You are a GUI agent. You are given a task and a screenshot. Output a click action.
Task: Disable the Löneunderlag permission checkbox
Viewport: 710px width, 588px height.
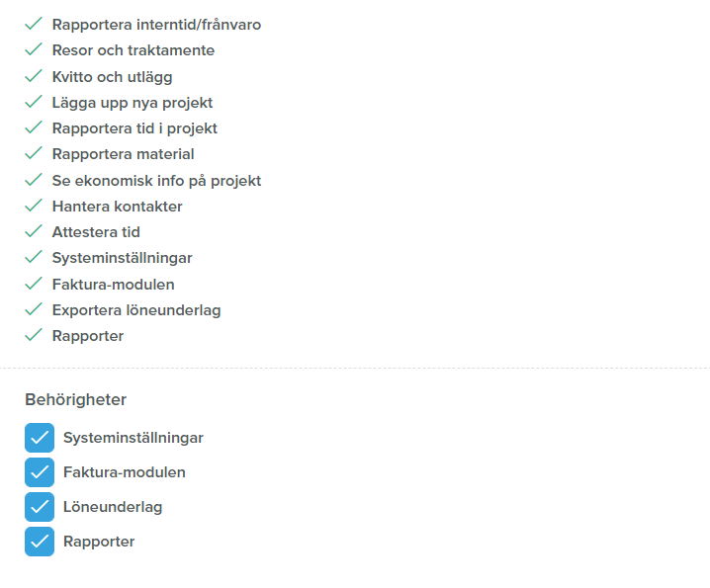[40, 507]
